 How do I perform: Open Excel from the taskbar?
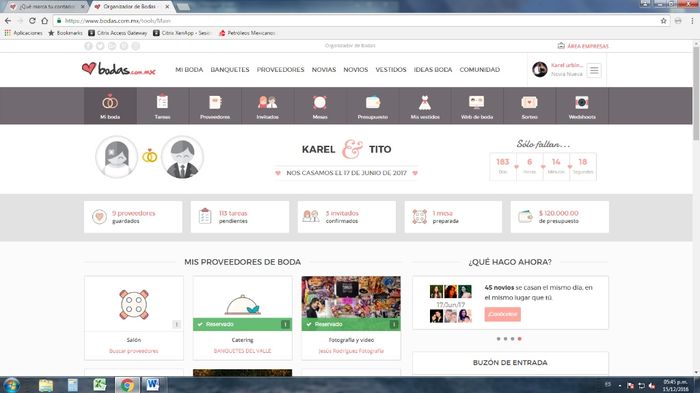(x=99, y=385)
